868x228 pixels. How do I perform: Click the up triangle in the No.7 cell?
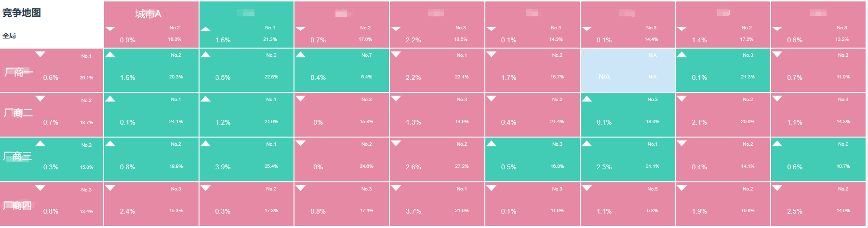tap(301, 54)
